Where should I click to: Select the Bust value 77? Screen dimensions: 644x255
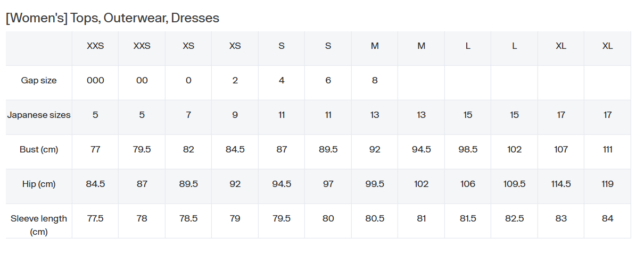point(95,149)
